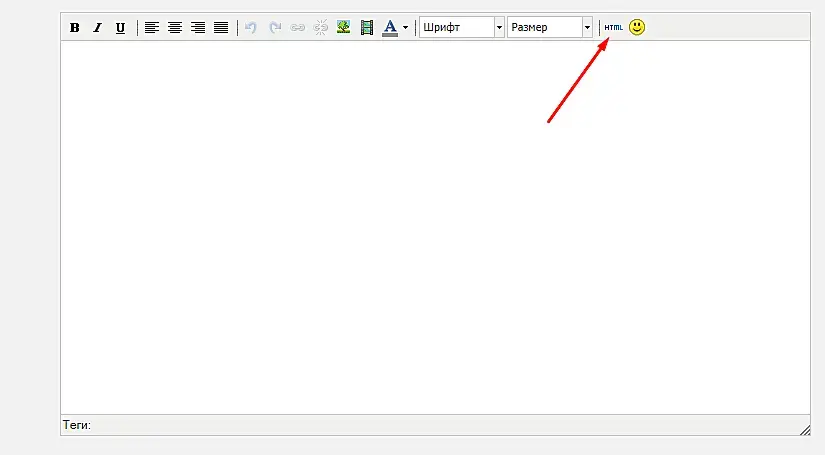
Task: Click the remove link icon
Action: click(320, 27)
